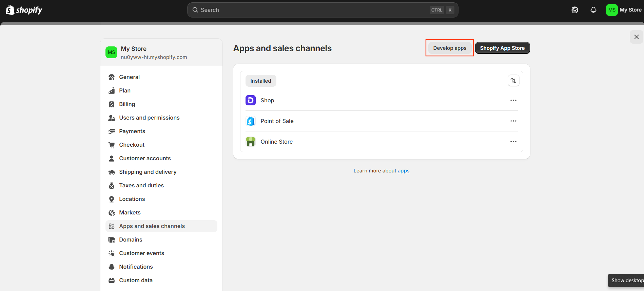The width and height of the screenshot is (644, 291).
Task: Select Custom data settings
Action: (161, 280)
